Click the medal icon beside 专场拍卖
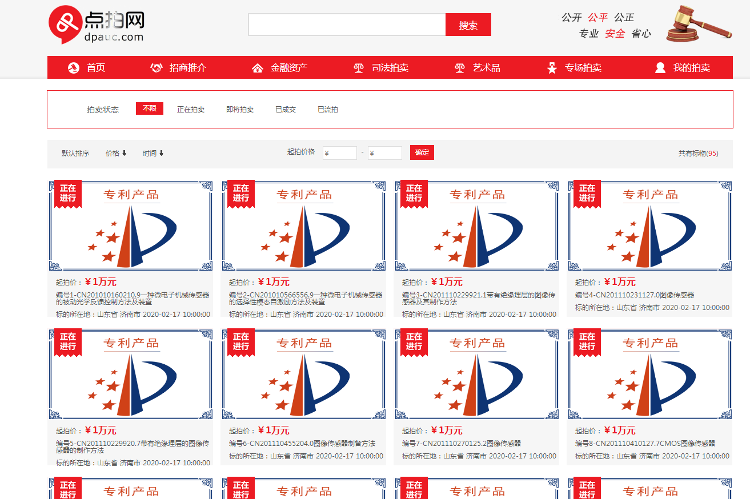750x499 pixels. click(552, 68)
